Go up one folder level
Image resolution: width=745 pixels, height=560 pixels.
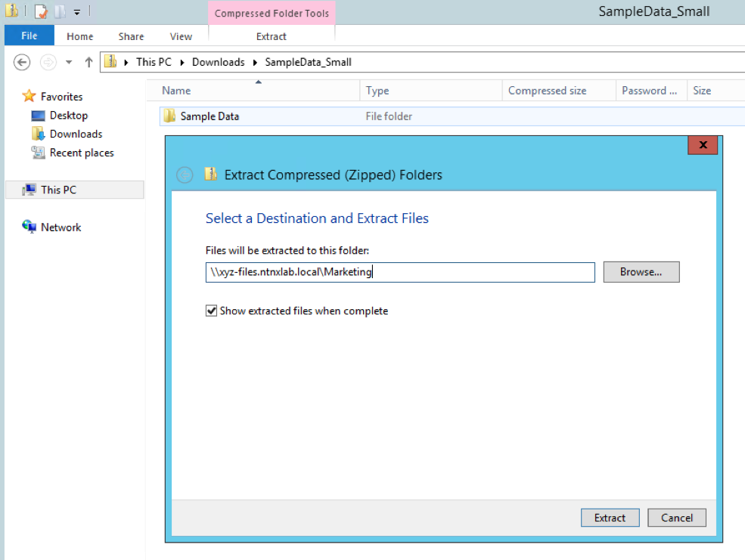click(88, 62)
